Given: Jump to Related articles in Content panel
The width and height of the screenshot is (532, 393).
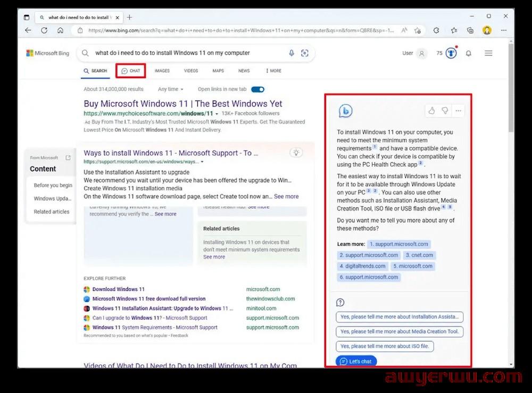Looking at the screenshot, I should (51, 212).
